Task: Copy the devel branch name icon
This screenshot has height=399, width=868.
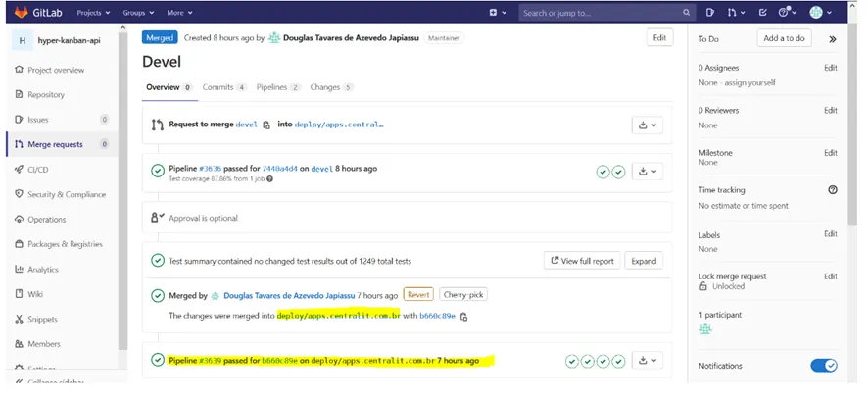Action: click(266, 125)
